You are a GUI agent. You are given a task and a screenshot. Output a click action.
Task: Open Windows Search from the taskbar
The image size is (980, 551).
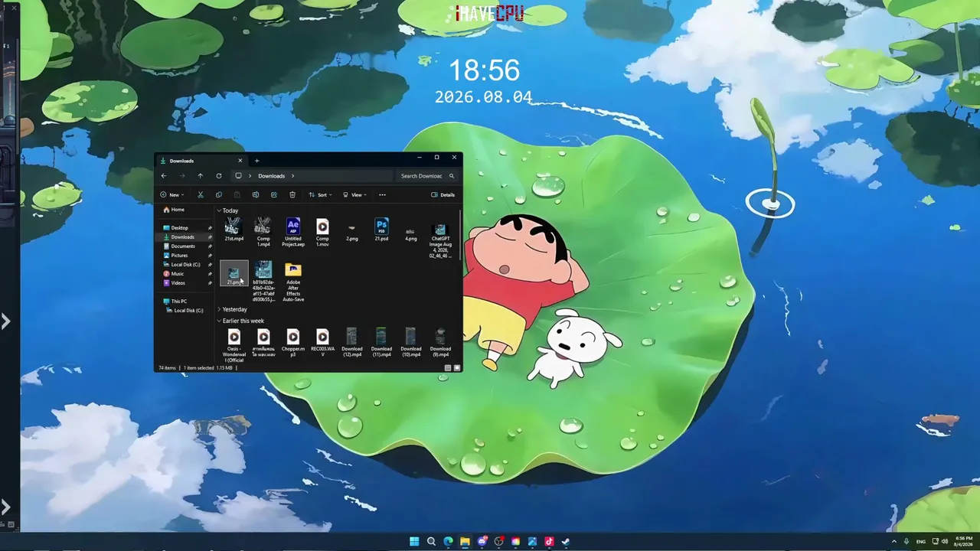[431, 542]
